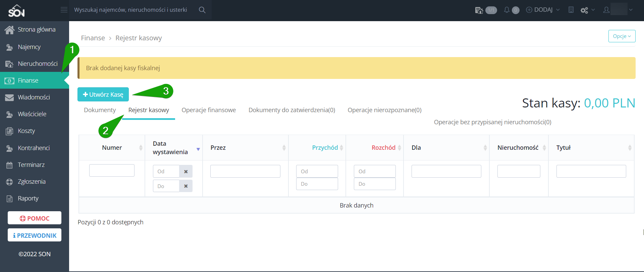Toggle the hamburger sidebar menu icon
Screen dimensions: 644x272
pos(64,10)
